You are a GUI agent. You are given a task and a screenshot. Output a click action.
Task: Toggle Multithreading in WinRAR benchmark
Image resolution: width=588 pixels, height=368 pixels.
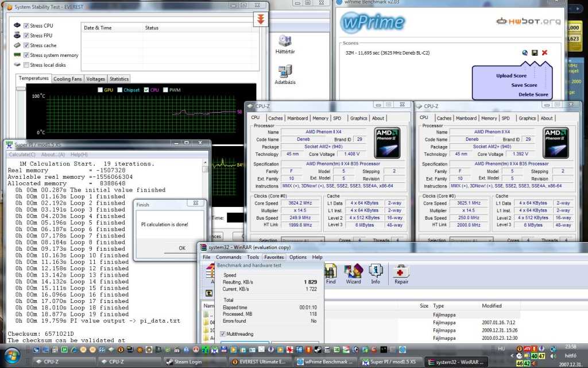pos(223,334)
